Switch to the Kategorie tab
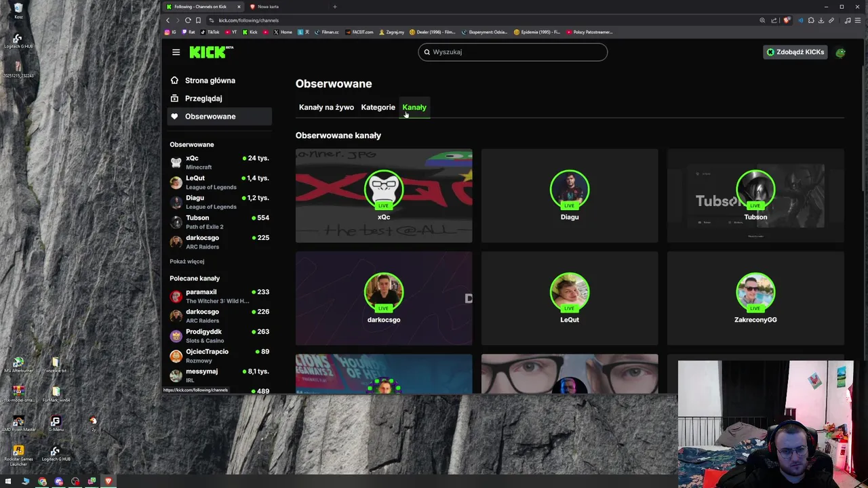The width and height of the screenshot is (868, 488). [378, 107]
